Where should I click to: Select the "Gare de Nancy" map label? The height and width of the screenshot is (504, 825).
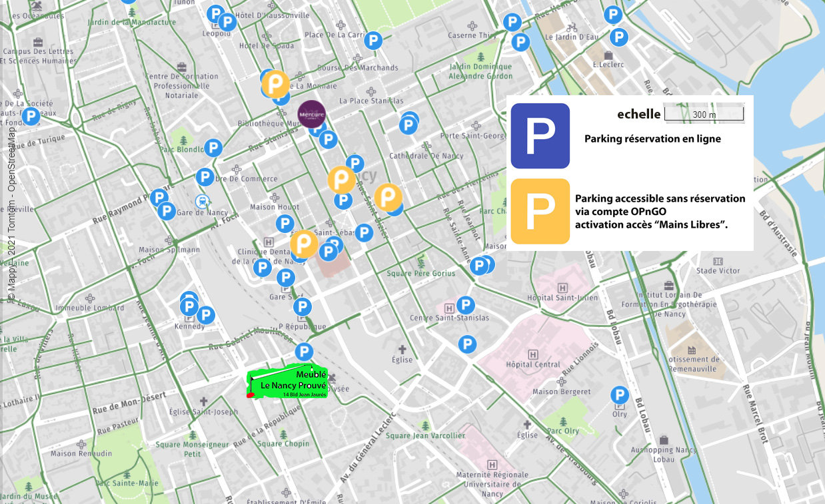tap(202, 212)
